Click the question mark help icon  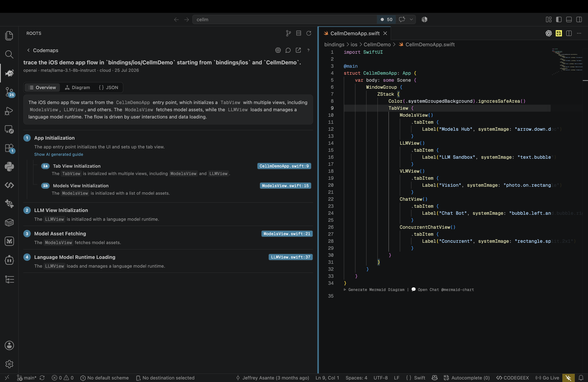point(308,50)
